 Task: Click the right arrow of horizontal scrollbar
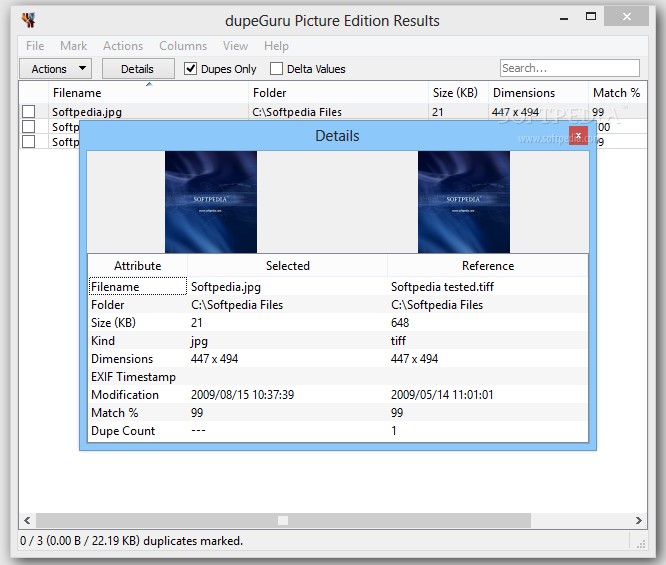pos(638,520)
